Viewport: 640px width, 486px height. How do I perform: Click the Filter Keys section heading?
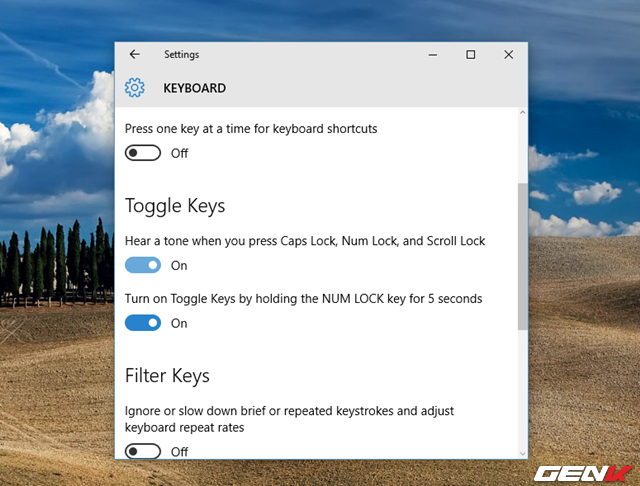(167, 376)
